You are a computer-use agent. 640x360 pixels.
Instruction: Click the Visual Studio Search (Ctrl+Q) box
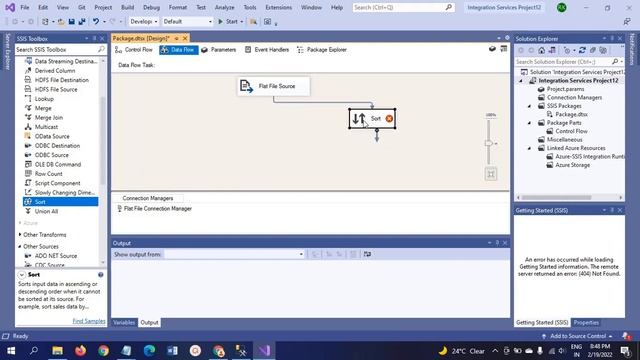click(x=403, y=7)
